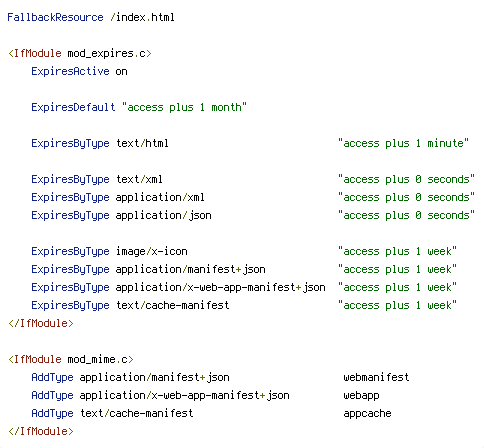Click the opening IfModule mod_mime.c tag
The height and width of the screenshot is (448, 484).
pos(71,359)
